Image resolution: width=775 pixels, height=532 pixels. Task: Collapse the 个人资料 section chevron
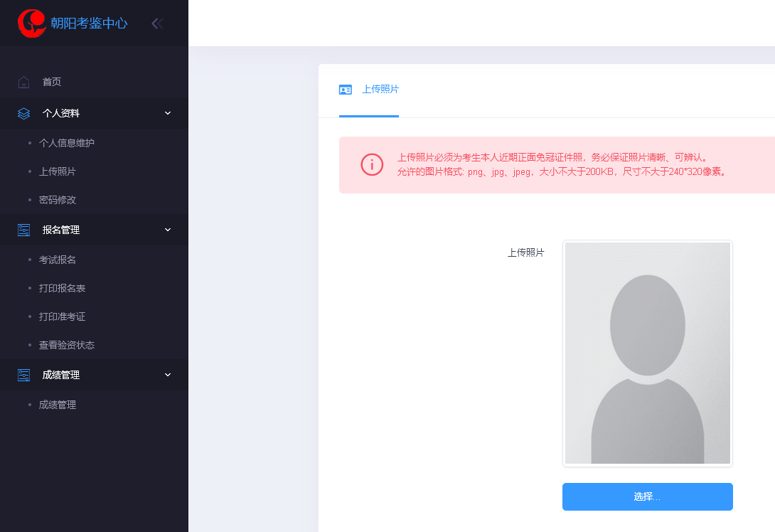[x=168, y=113]
